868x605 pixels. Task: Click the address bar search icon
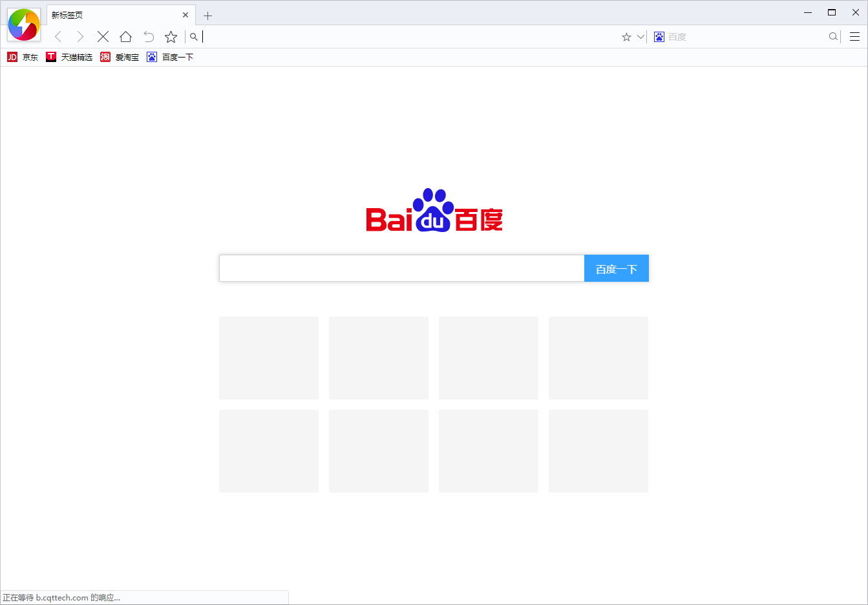pyautogui.click(x=193, y=37)
